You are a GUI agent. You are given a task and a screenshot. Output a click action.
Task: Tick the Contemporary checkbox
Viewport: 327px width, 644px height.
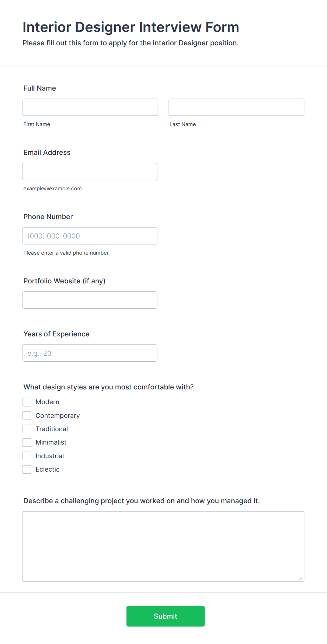[27, 415]
